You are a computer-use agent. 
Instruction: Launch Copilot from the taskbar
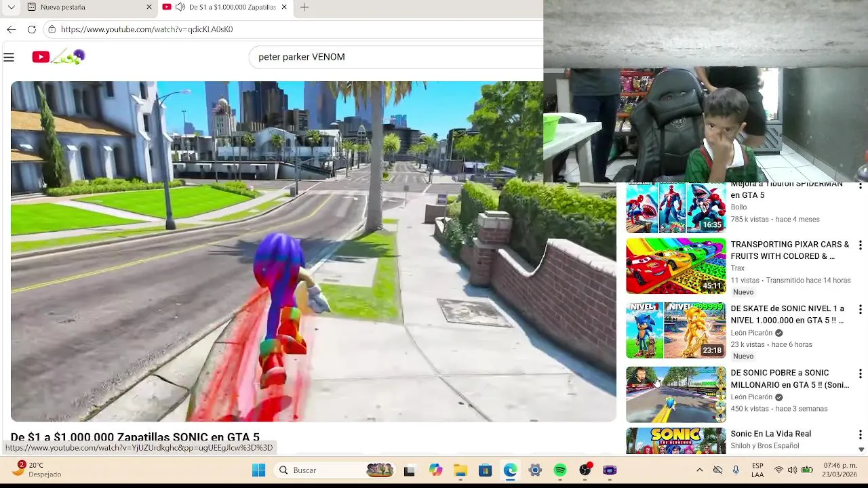pyautogui.click(x=435, y=470)
